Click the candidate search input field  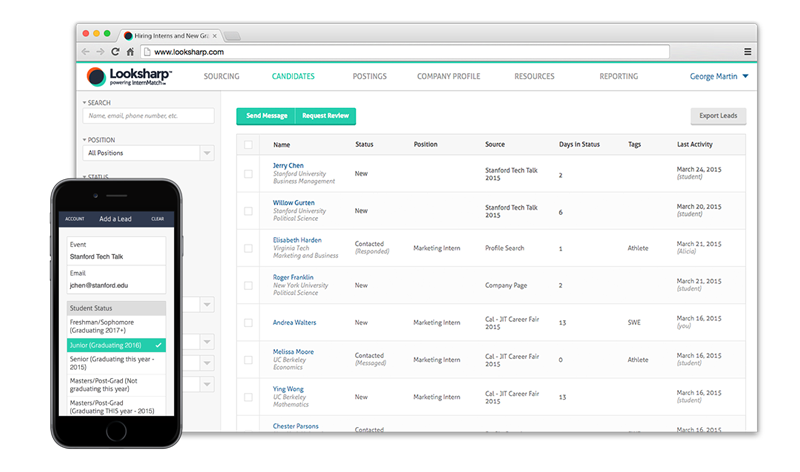pos(148,116)
